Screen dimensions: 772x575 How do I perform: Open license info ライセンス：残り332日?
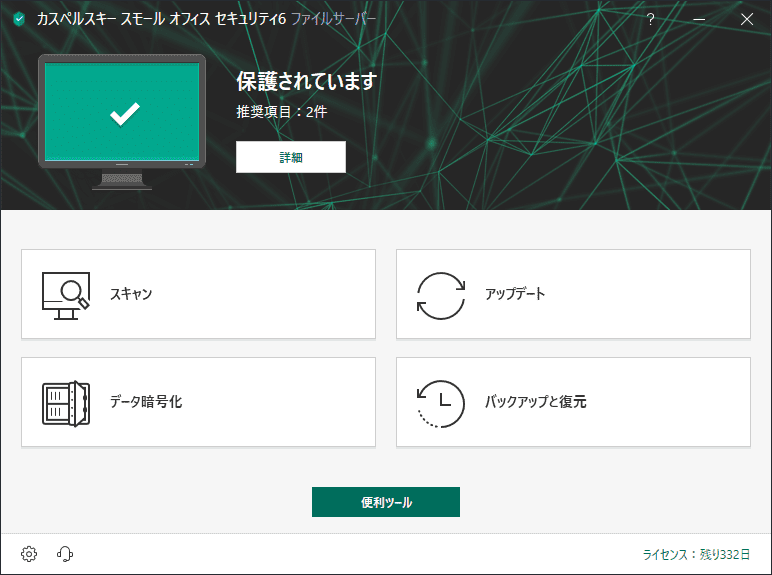[x=696, y=554]
